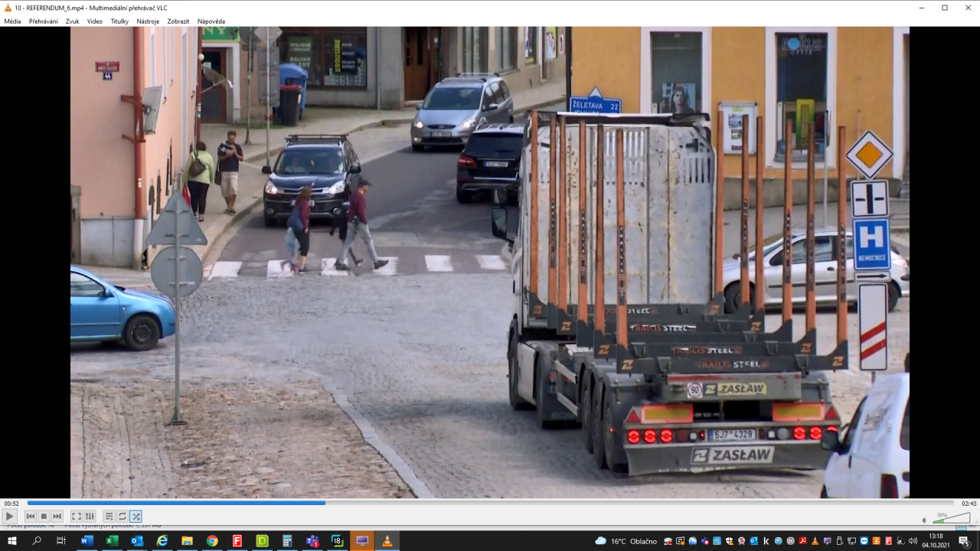The height and width of the screenshot is (551, 980).
Task: Toggle fullscreen video mode
Action: pos(77,517)
